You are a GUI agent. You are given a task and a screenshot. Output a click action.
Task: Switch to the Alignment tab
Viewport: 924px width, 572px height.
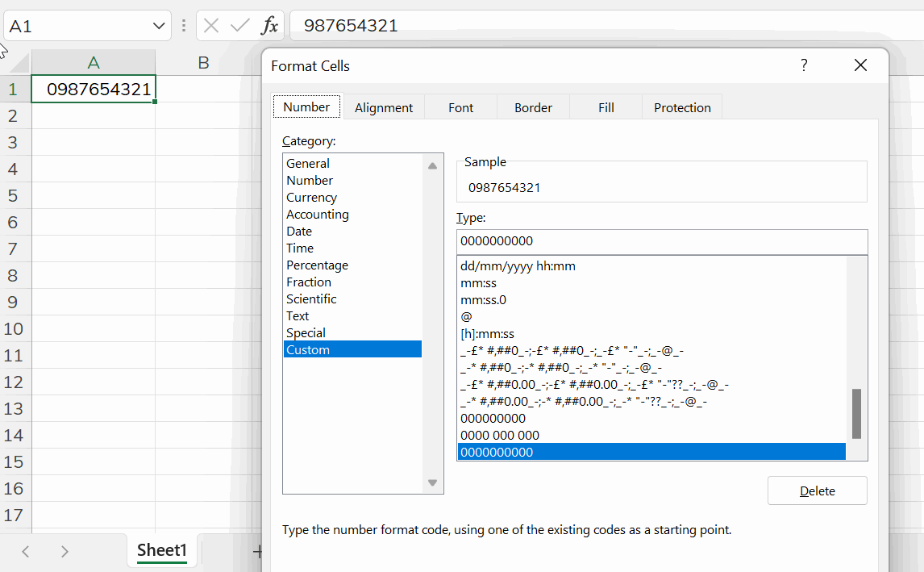coord(384,107)
